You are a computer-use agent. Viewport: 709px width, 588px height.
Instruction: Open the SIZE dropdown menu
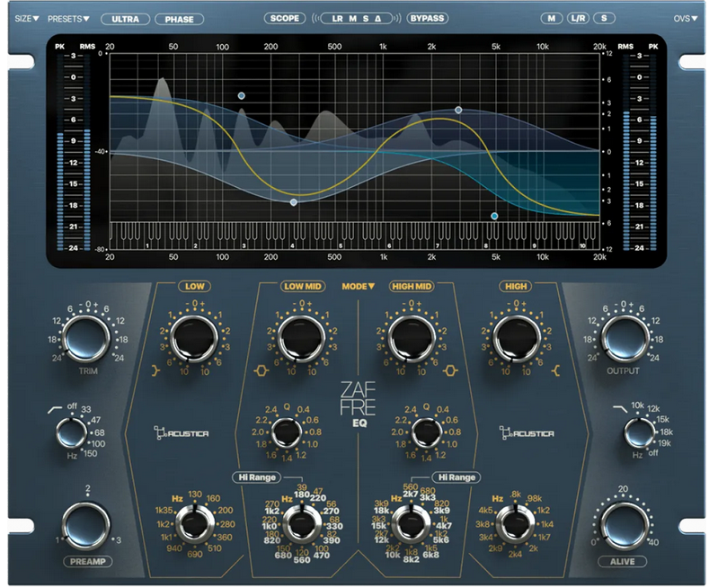coord(27,19)
